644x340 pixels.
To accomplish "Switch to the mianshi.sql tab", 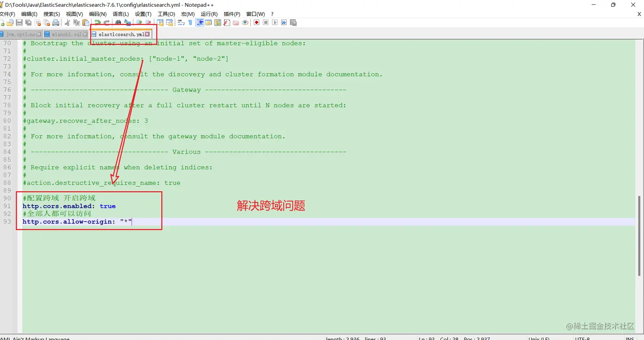I will tap(66, 34).
